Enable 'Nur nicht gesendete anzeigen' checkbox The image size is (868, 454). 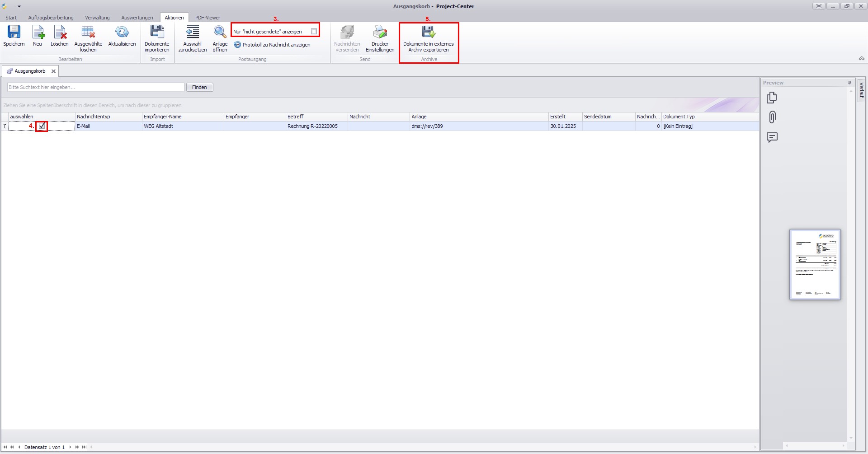pyautogui.click(x=314, y=32)
